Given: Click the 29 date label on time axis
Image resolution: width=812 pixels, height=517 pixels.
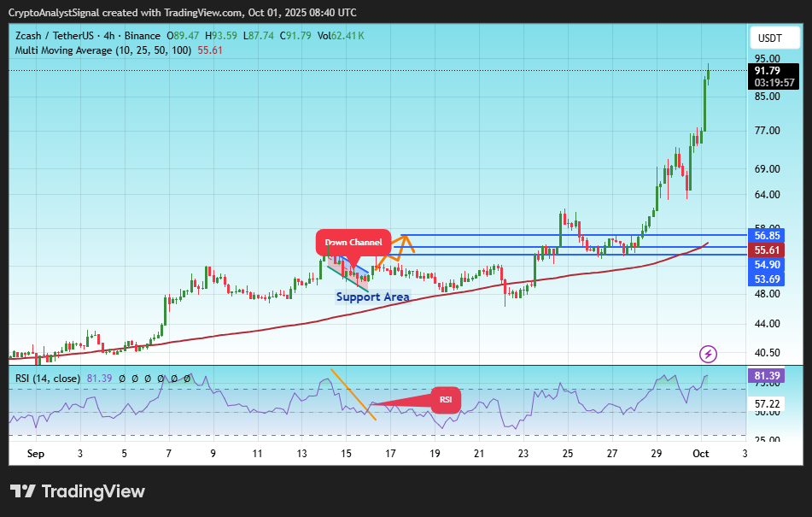Looking at the screenshot, I should pyautogui.click(x=656, y=454).
